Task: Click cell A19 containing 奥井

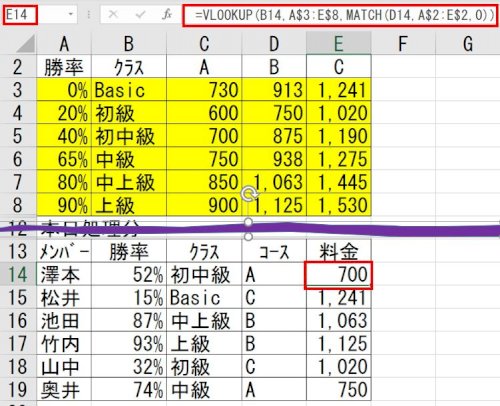Action: tap(64, 389)
